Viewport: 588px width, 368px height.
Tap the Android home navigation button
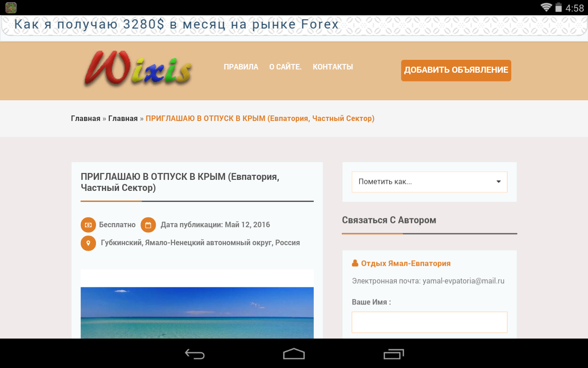point(294,354)
